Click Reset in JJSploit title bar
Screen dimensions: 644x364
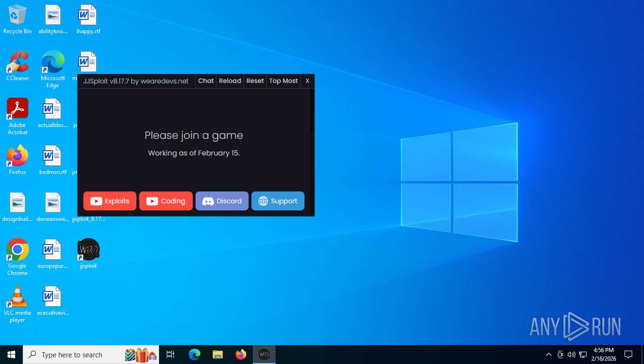pos(255,81)
